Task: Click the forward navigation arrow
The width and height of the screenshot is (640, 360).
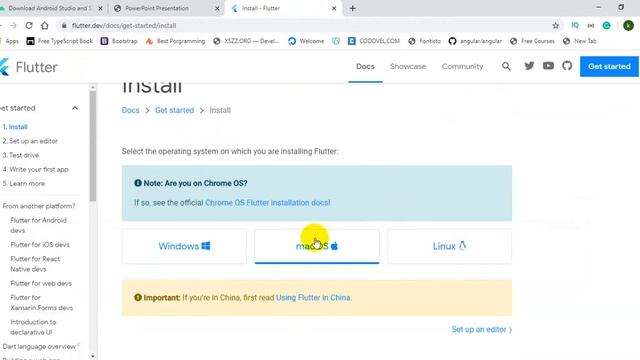Action: pyautogui.click(x=13, y=25)
